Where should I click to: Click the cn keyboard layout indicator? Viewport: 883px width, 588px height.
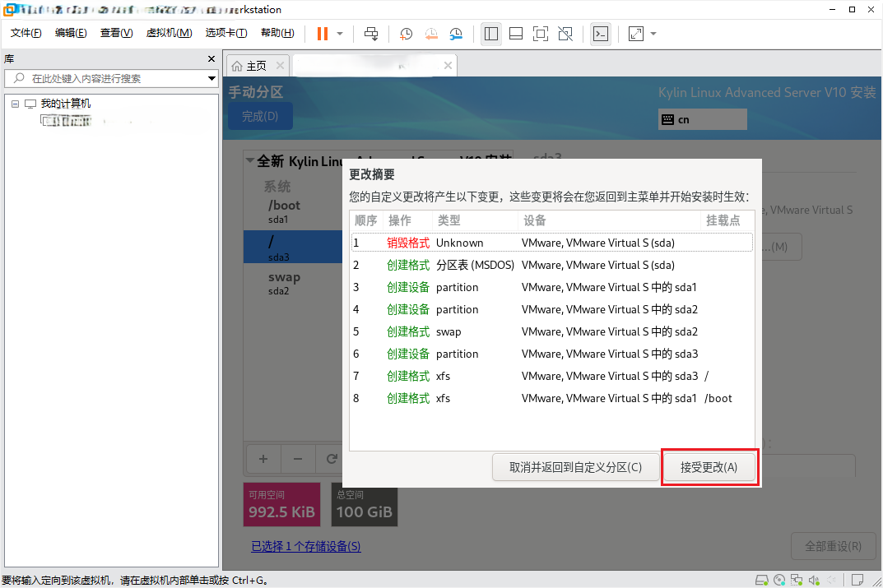702,120
